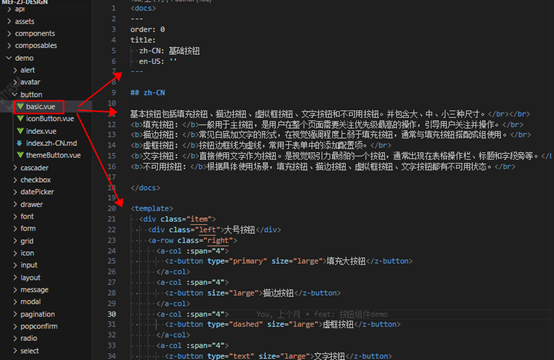Click the markdown icon of index.zh-CN.md
Screen dimensions: 554x360
(x=20, y=143)
